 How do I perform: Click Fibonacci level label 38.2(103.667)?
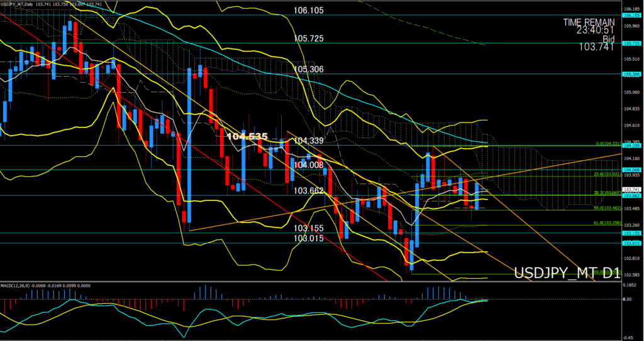(x=608, y=192)
